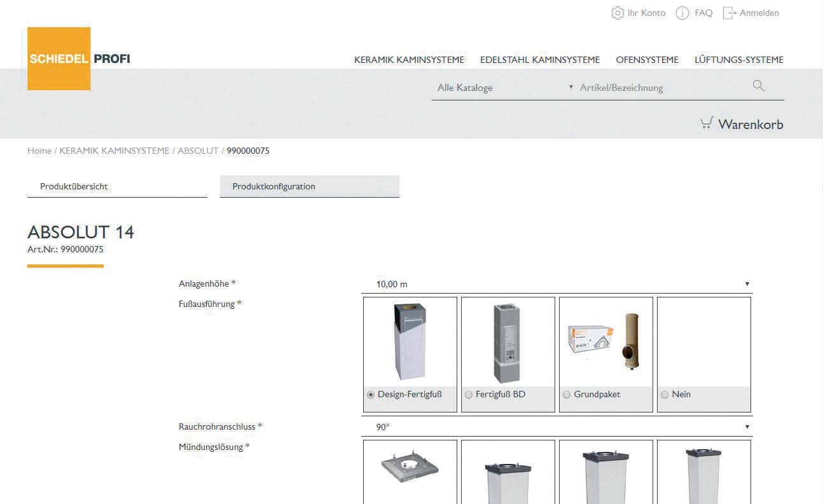Select the Fertigfuß BD radio button
Screen dimensions: 823x504
point(469,395)
